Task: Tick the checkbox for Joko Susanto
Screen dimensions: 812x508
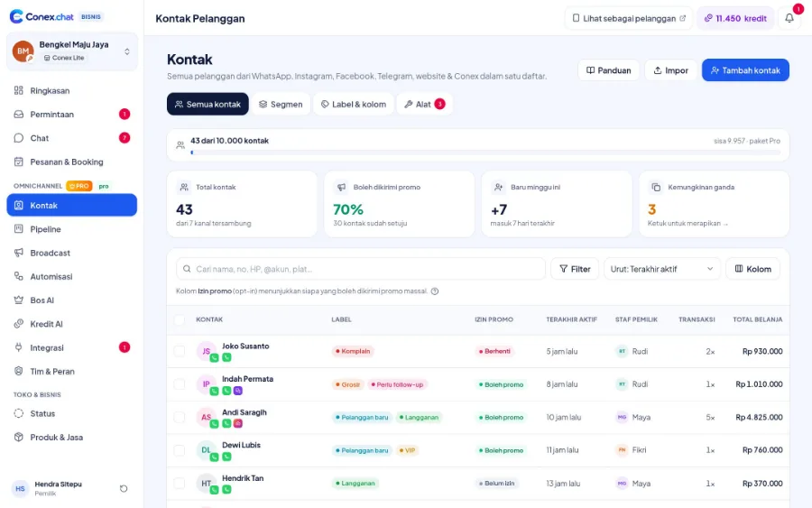Action: [x=180, y=351]
